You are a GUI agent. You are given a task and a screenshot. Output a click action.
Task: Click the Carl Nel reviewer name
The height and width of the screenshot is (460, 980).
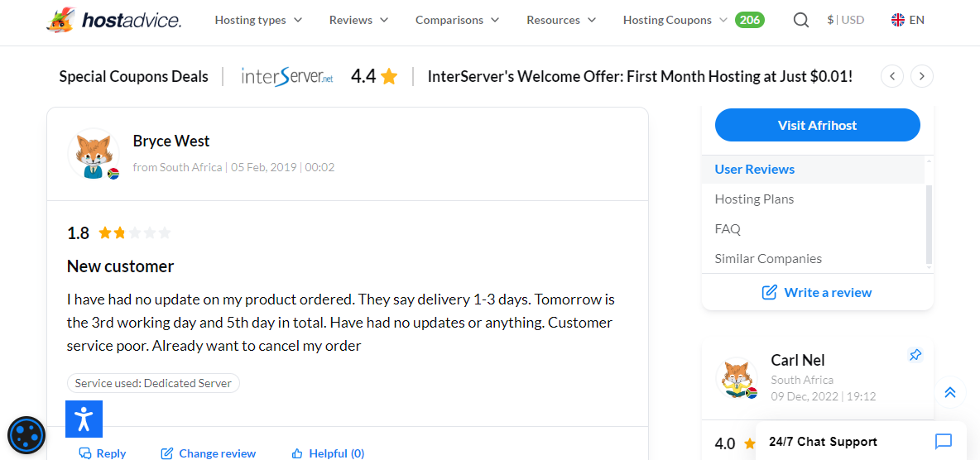798,361
